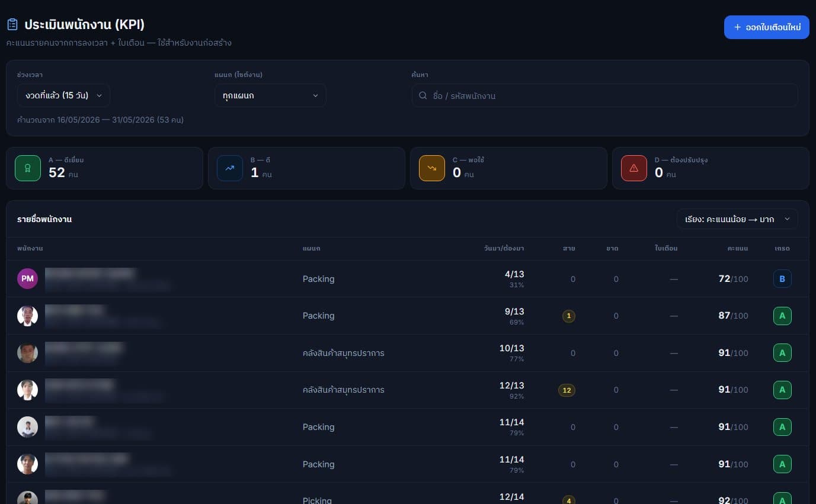Click the clipboard icon beside the KPI title
816x504 pixels.
point(12,24)
